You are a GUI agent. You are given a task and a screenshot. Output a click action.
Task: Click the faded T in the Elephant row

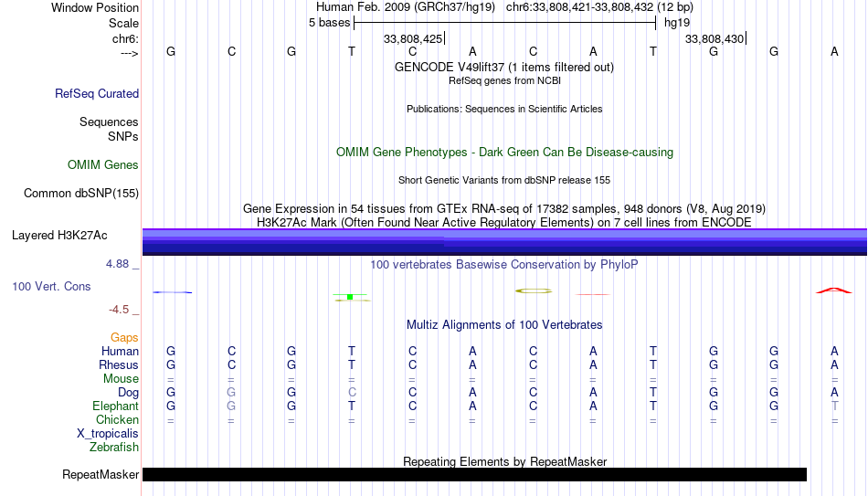pyautogui.click(x=834, y=406)
